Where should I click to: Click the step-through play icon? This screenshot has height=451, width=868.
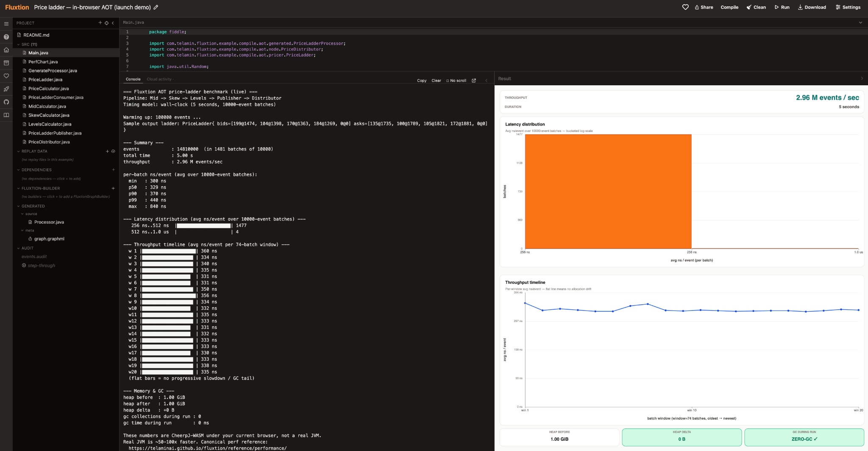(x=24, y=266)
